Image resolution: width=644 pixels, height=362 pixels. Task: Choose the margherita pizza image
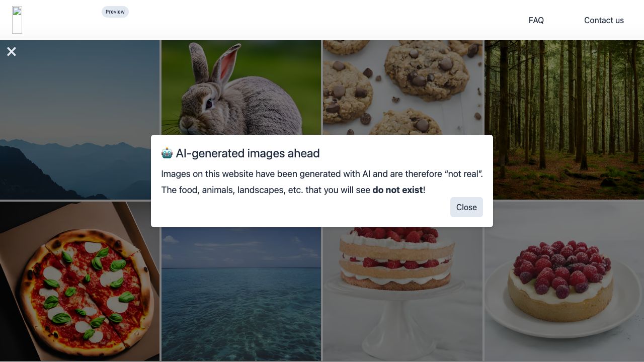[79, 281]
